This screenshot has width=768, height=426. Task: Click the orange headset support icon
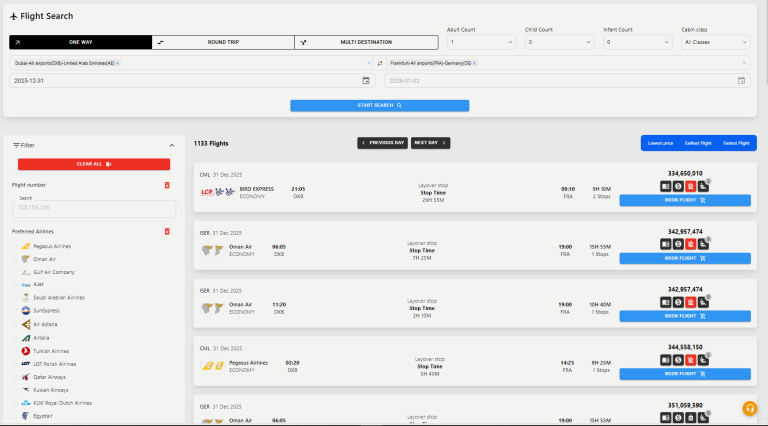[x=749, y=408]
